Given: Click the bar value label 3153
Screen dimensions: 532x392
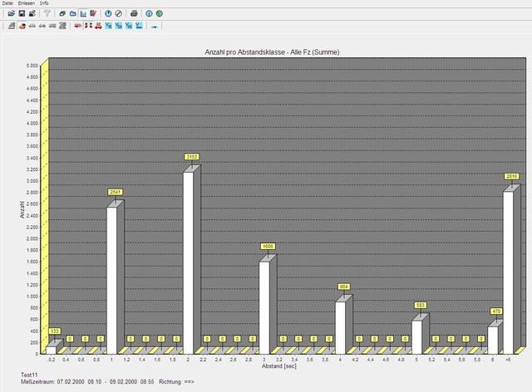Looking at the screenshot, I should coord(192,157).
